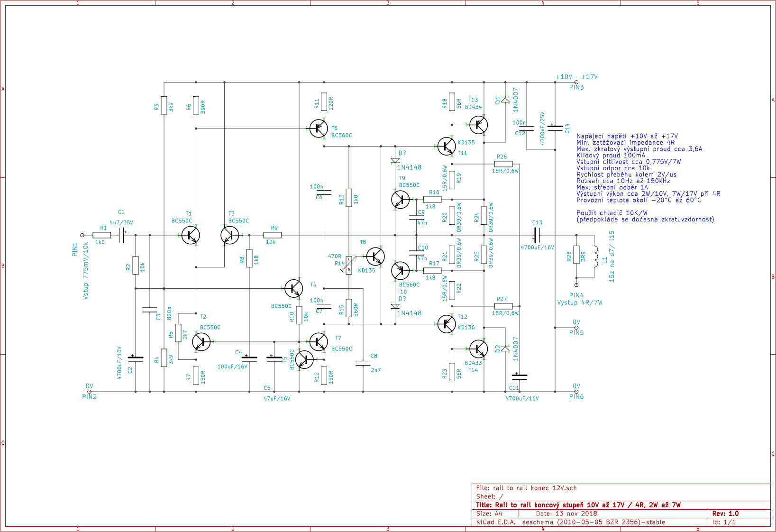Click the T6 BC560C transistor symbol
776x532 pixels.
click(319, 128)
